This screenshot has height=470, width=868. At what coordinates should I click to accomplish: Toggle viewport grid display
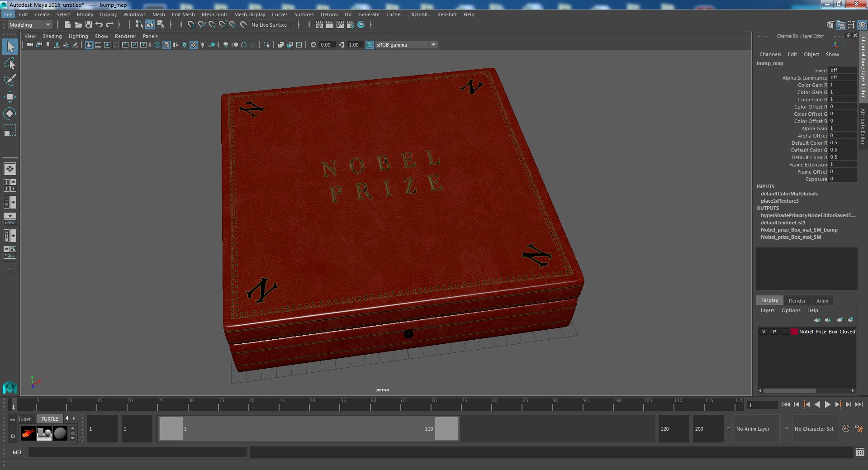[x=89, y=45]
